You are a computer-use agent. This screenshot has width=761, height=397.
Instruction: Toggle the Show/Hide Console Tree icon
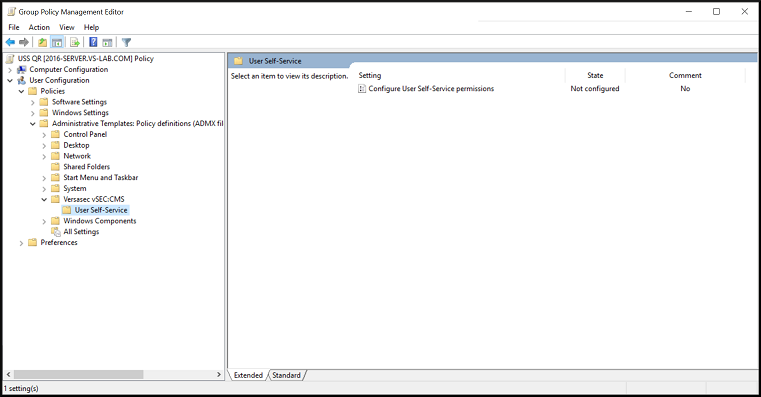pos(57,43)
